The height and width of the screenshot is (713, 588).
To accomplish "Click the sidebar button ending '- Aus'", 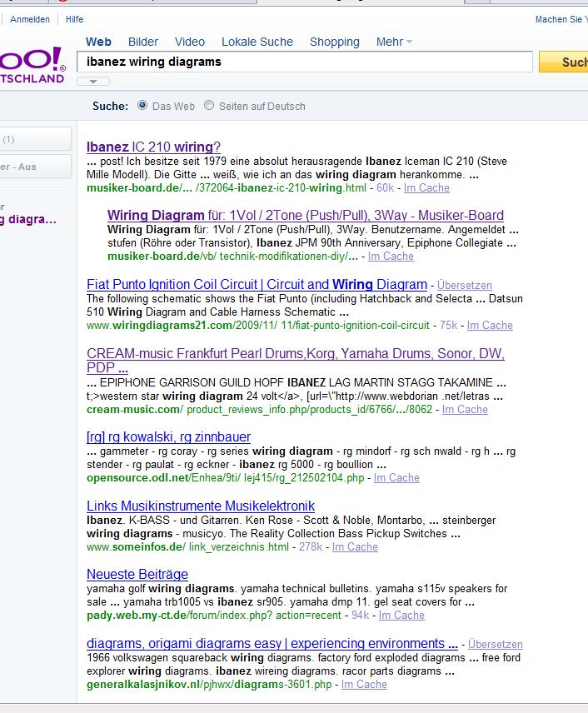I will point(36,167).
